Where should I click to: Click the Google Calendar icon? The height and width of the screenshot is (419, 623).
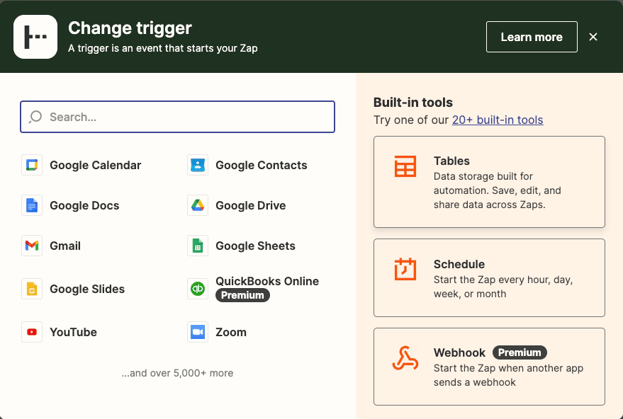[x=32, y=166]
